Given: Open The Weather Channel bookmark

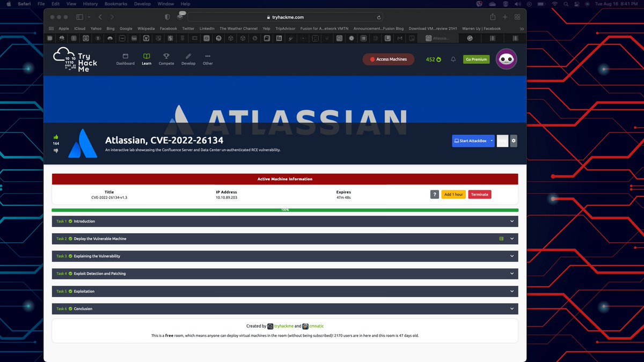Looking at the screenshot, I should pyautogui.click(x=238, y=28).
